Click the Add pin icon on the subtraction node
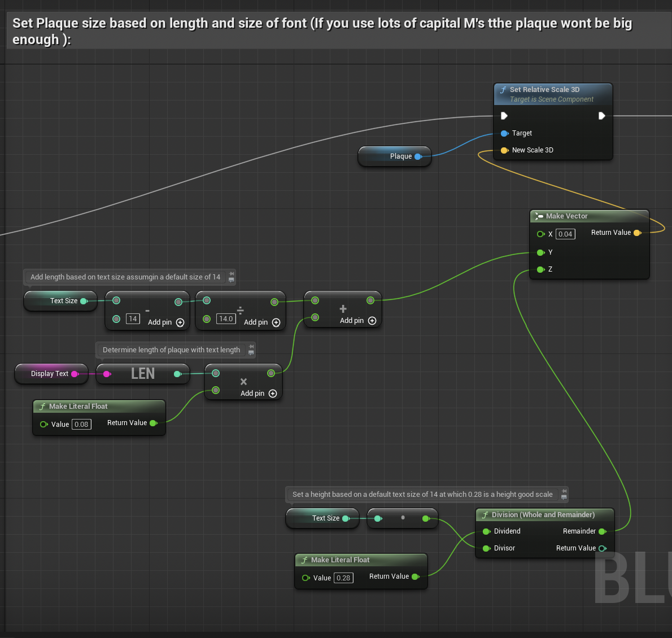This screenshot has height=638, width=672. coord(180,322)
